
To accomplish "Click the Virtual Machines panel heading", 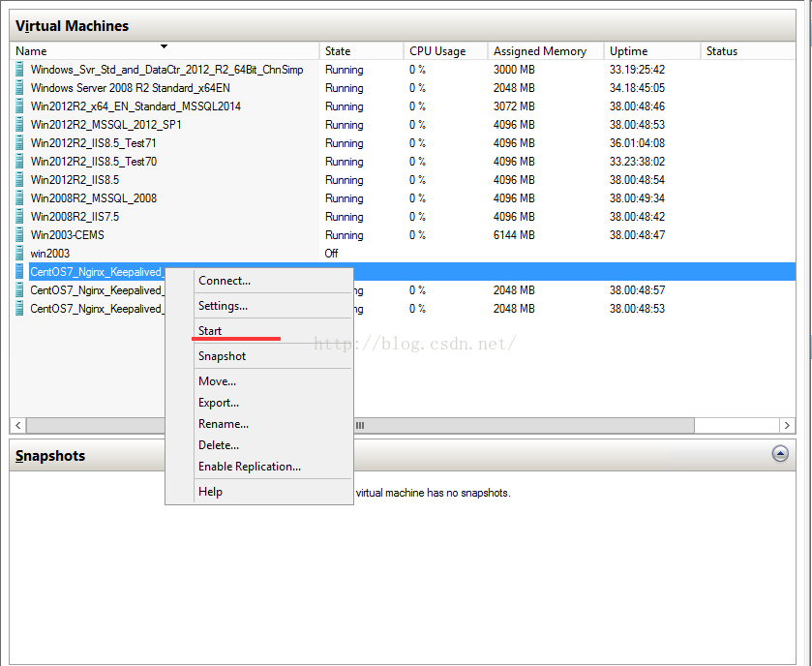I will click(72, 26).
